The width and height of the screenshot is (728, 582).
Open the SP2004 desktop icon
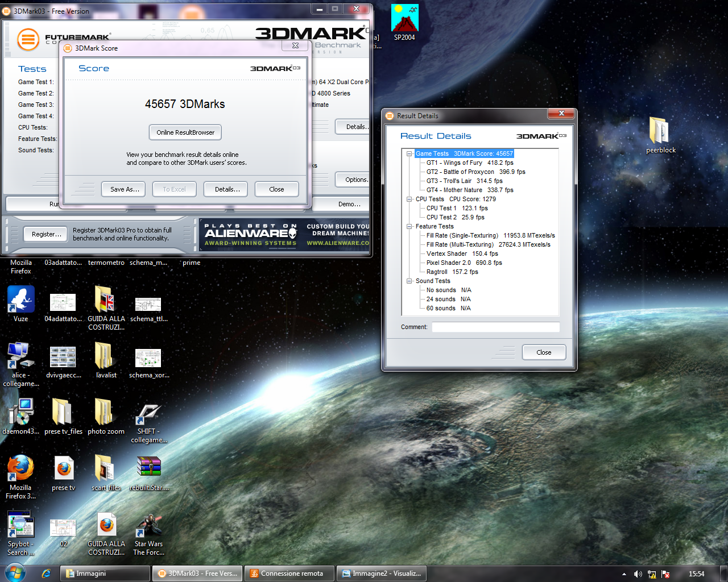(x=404, y=23)
